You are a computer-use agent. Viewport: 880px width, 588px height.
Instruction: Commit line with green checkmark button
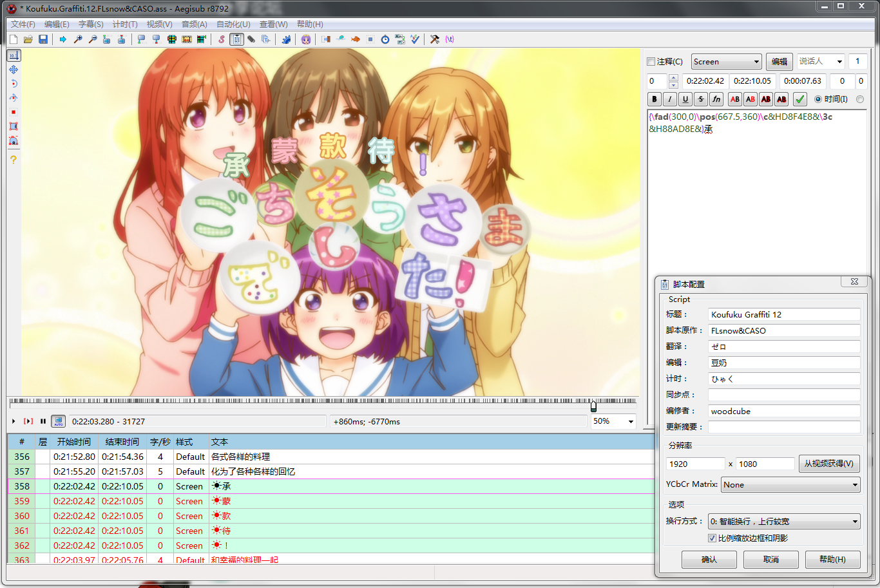click(x=800, y=99)
